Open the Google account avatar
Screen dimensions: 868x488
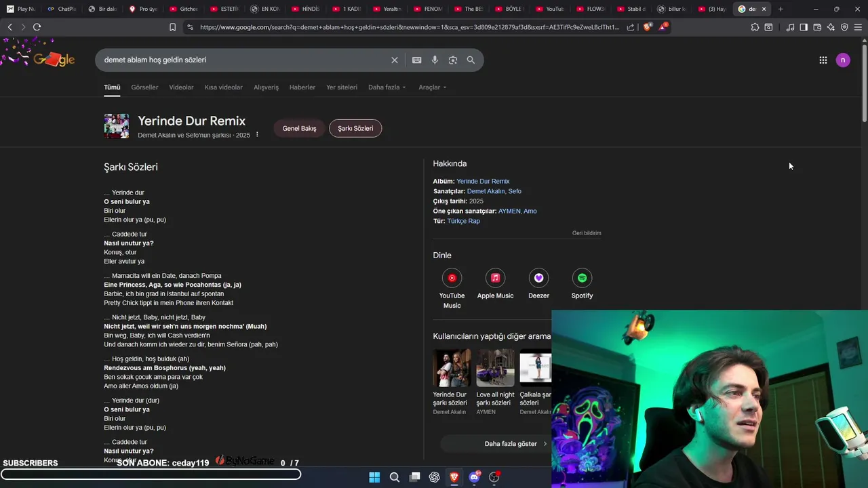pos(843,60)
